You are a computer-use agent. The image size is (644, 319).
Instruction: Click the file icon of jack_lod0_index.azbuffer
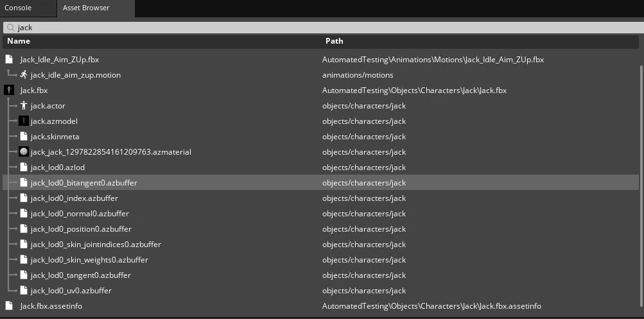(x=24, y=198)
